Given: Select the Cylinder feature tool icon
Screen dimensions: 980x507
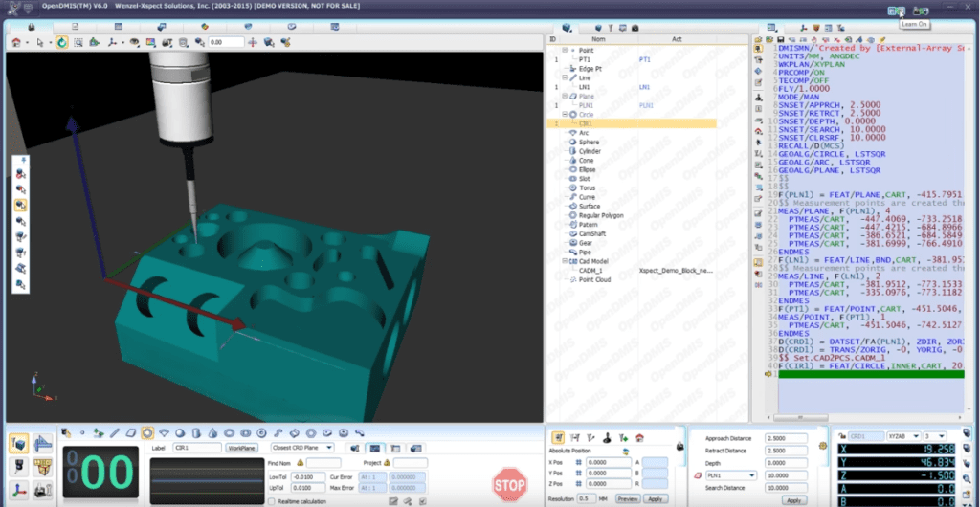Looking at the screenshot, I should click(x=196, y=433).
